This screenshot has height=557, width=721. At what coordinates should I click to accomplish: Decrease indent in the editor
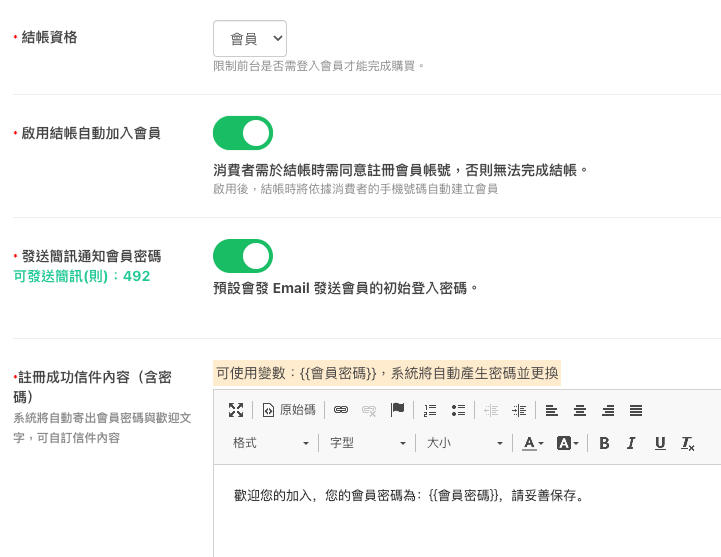click(491, 410)
